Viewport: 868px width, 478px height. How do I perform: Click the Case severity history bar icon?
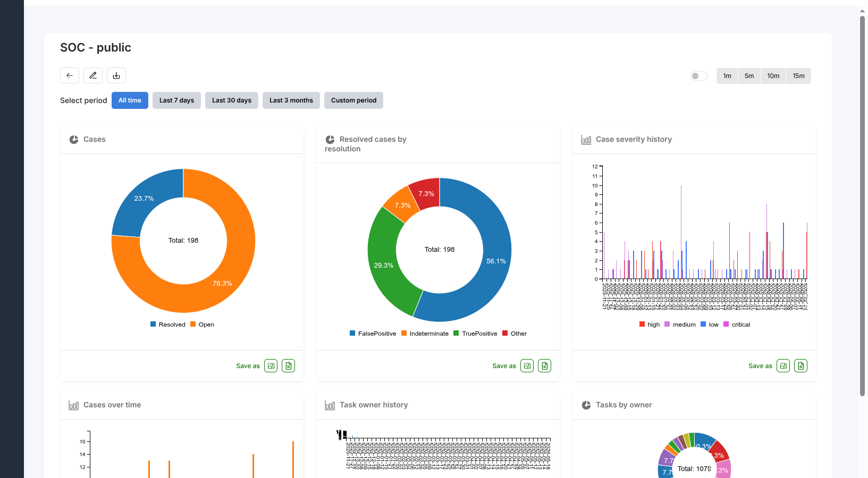[586, 140]
